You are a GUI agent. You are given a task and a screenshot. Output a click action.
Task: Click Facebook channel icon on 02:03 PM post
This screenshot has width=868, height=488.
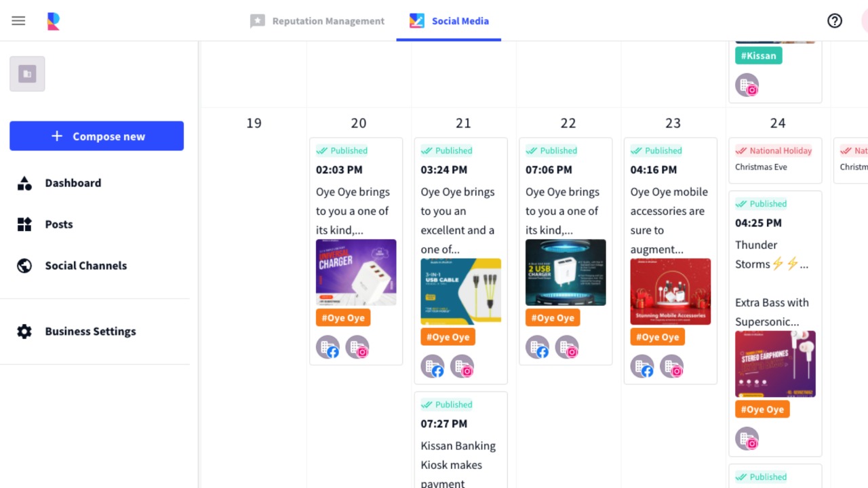(x=328, y=348)
